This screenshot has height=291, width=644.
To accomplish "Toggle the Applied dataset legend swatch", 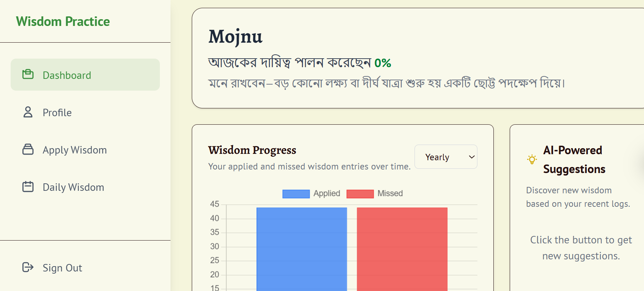I will pos(296,194).
